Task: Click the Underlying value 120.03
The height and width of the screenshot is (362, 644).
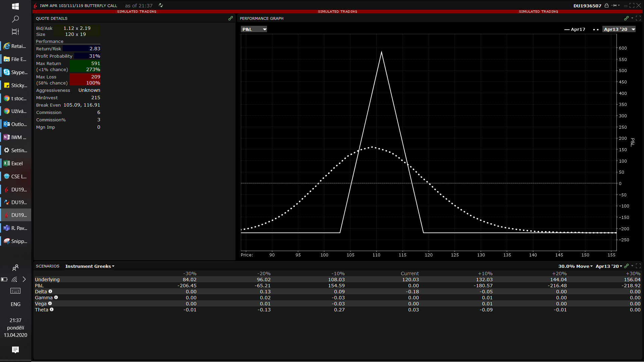Action: [411, 280]
